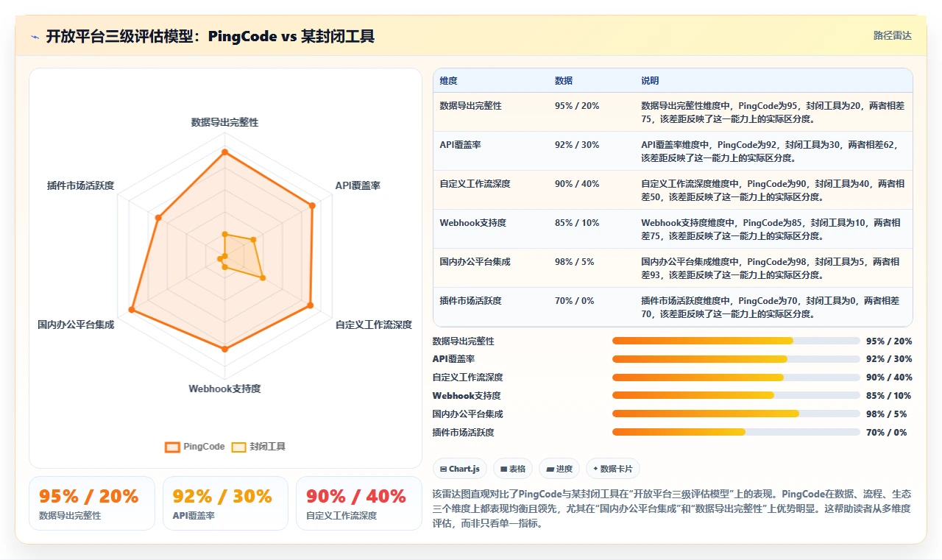The image size is (942, 560).
Task: Click the 封闭工具 point on the 自定义工作流深度 axis
Action: click(263, 277)
